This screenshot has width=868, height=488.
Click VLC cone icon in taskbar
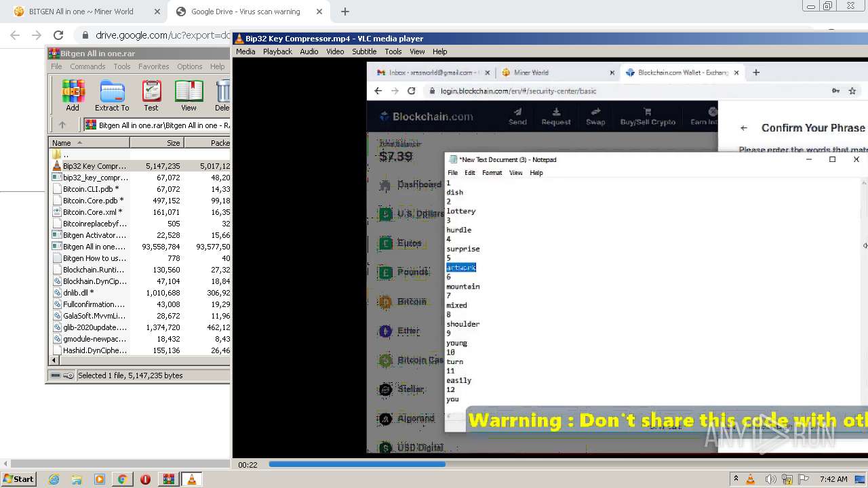coord(191,479)
